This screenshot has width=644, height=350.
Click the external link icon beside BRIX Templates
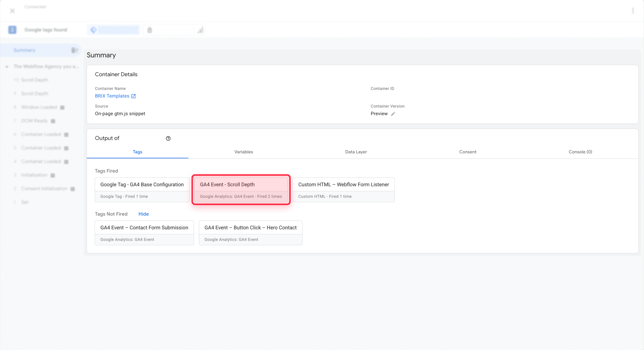tap(133, 96)
